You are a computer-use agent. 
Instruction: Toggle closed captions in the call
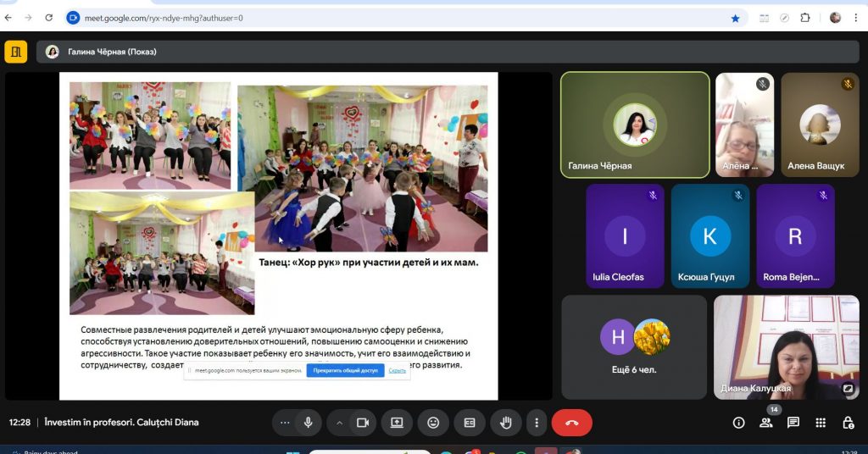[x=470, y=423]
